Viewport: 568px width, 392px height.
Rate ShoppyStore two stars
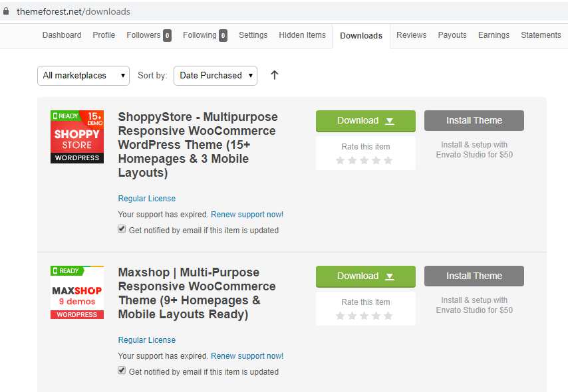352,160
